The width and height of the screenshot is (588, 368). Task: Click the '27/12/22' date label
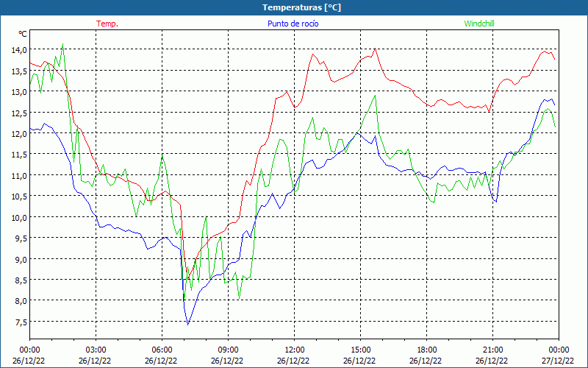click(558, 361)
